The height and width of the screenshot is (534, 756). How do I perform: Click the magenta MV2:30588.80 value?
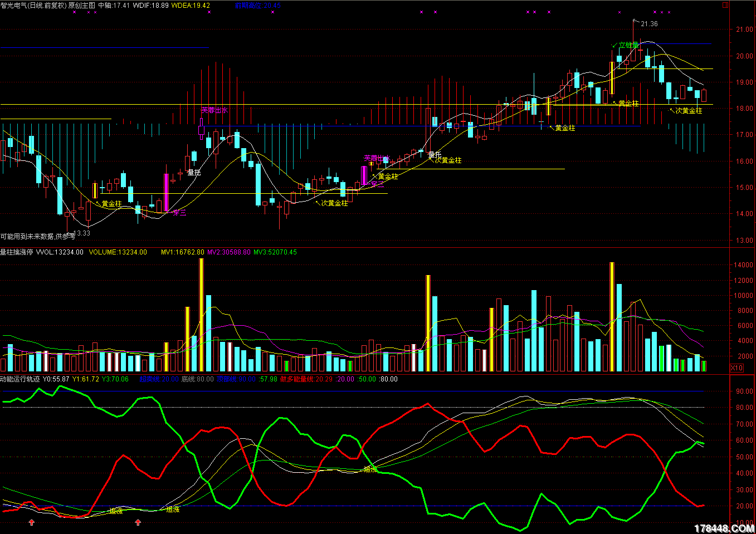coord(229,252)
